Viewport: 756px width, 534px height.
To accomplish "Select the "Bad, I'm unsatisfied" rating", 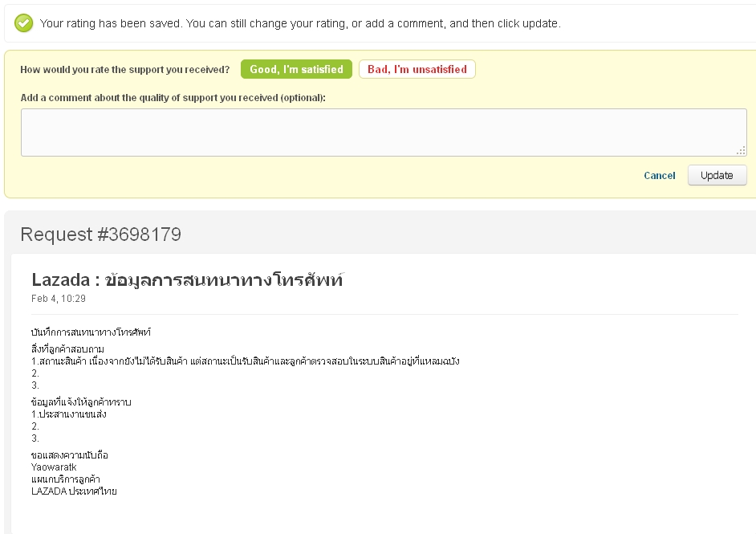I will point(417,69).
